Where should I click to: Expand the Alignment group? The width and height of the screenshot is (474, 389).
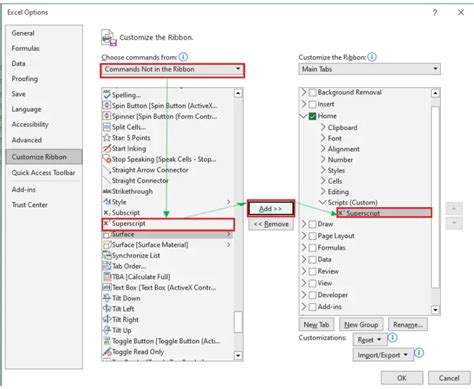(323, 149)
